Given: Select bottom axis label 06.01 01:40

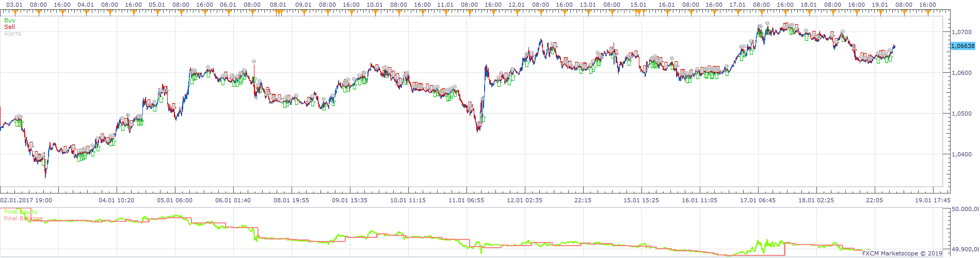Looking at the screenshot, I should coord(233,200).
